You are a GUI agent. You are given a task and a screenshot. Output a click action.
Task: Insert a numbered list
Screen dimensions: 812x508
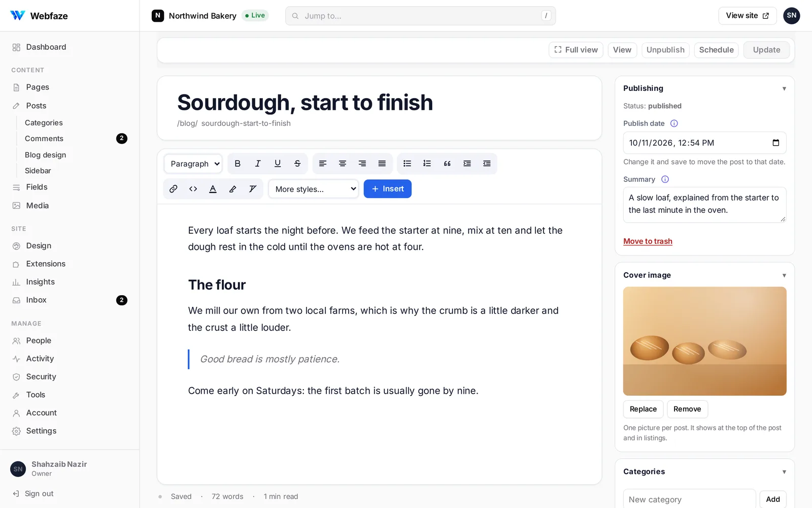(427, 164)
